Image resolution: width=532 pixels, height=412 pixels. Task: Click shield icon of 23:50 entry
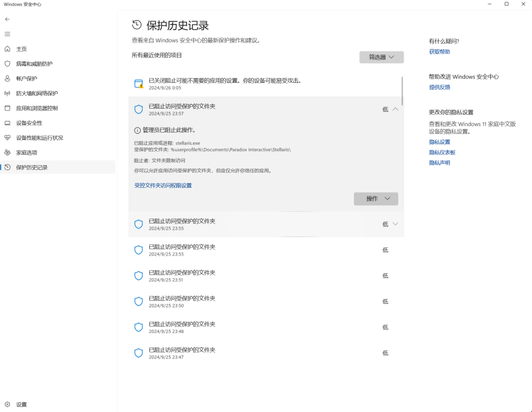pos(138,301)
